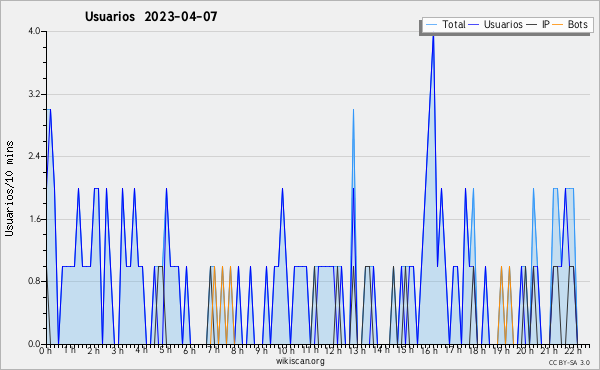Click the '16 h' x-axis label

tap(429, 351)
